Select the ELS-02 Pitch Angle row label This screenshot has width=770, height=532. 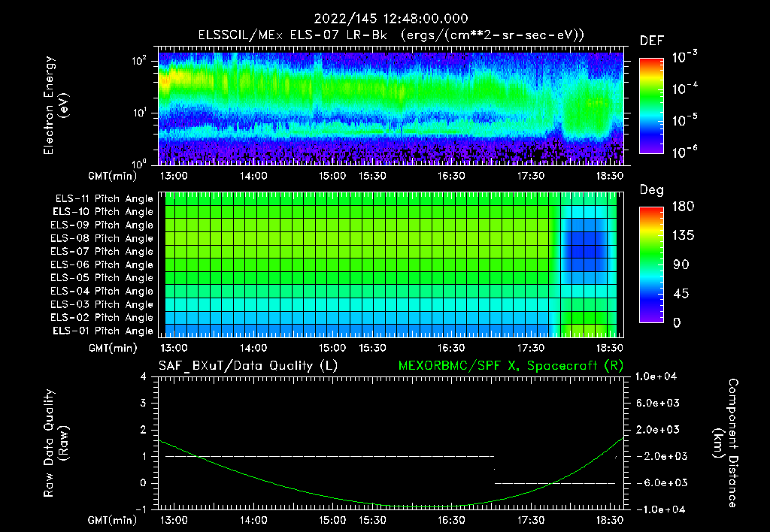pyautogui.click(x=102, y=318)
